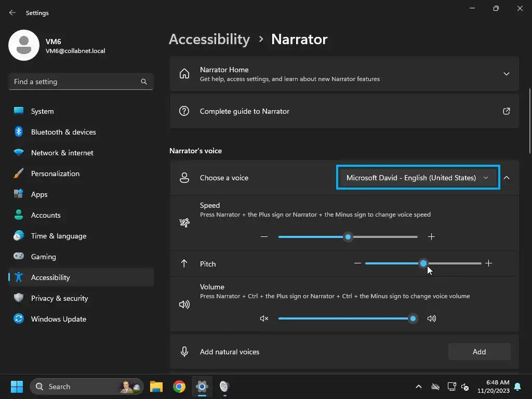
Task: Go to Time & language
Action: point(81,236)
